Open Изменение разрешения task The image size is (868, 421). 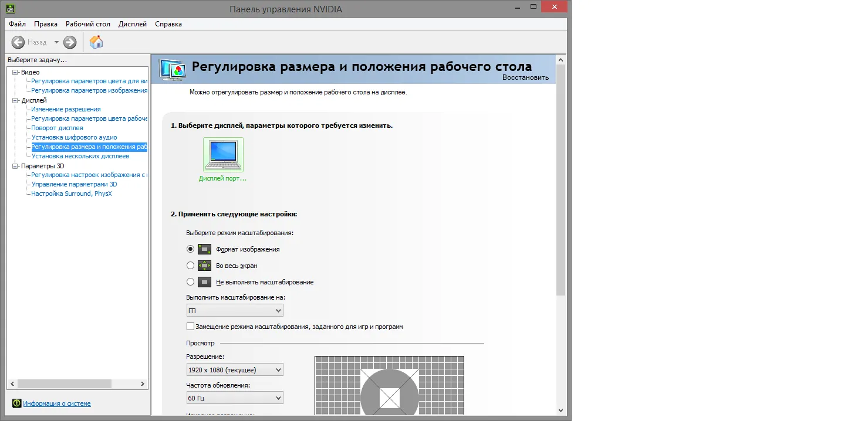(x=66, y=109)
